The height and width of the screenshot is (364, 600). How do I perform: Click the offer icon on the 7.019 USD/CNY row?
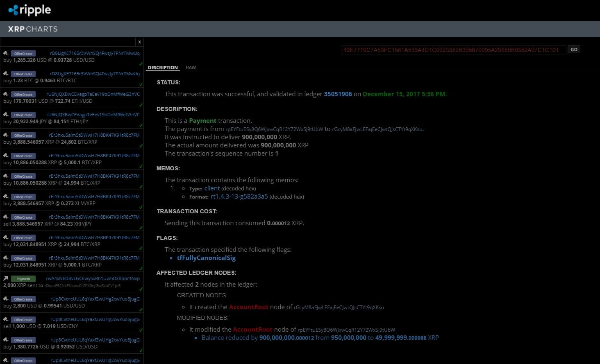click(6, 319)
